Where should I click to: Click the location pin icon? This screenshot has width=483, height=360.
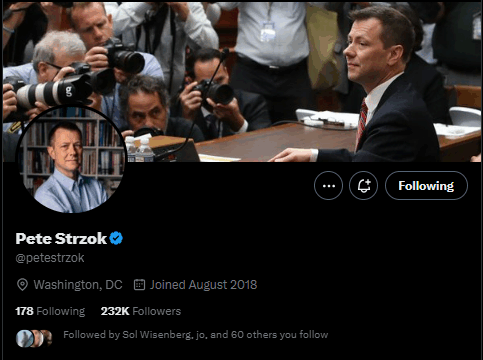click(22, 285)
